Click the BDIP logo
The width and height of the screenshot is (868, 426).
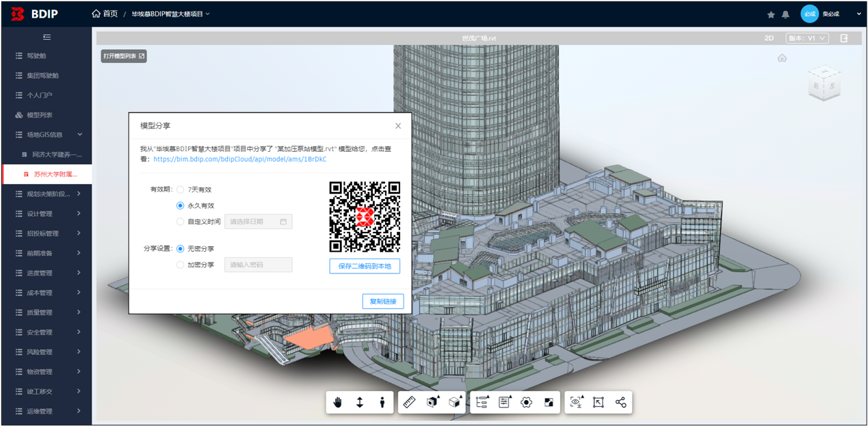[34, 14]
